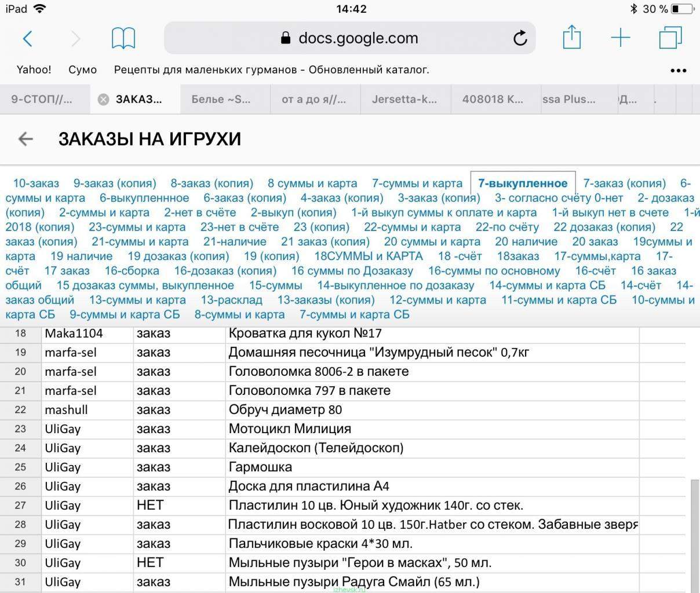
Task: Open the 8-заказ (копия) sheet
Action: 212,184
